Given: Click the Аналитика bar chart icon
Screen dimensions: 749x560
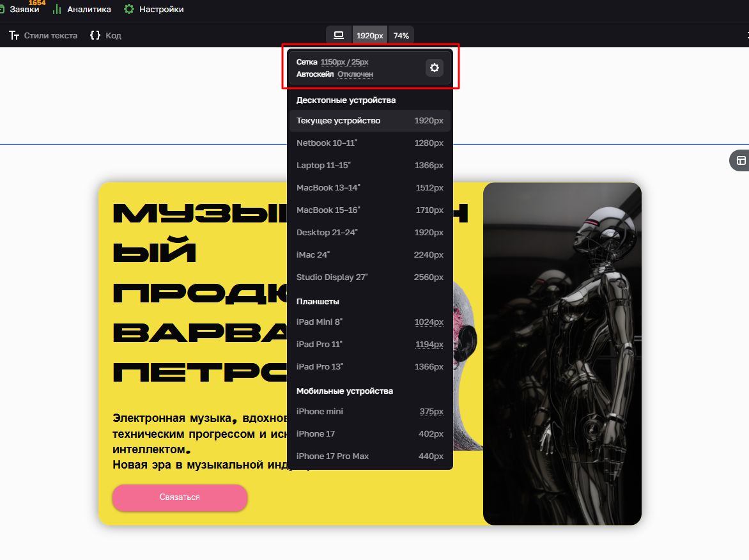Looking at the screenshot, I should (57, 9).
